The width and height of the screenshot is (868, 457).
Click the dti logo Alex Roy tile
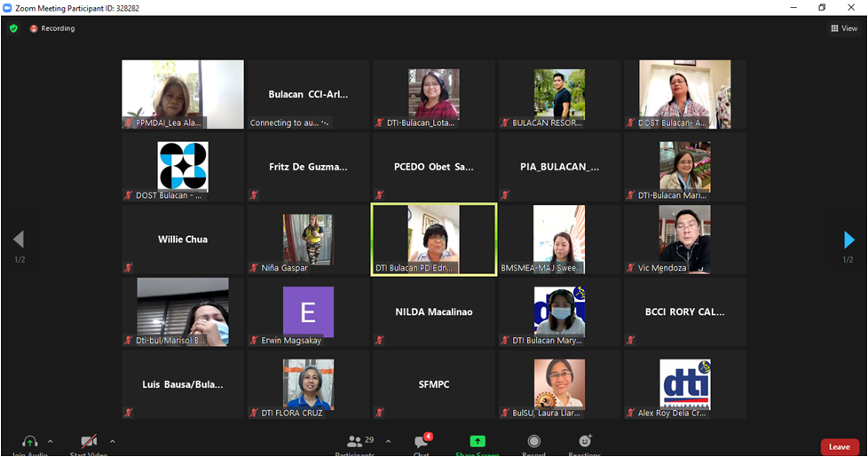click(685, 384)
